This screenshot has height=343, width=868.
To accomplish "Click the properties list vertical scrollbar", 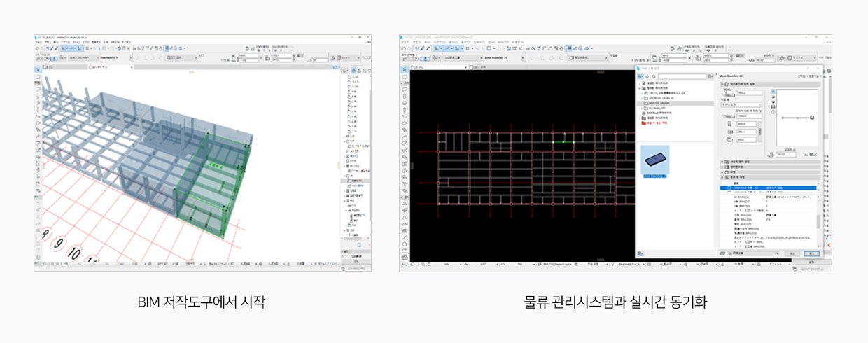I will [817, 220].
